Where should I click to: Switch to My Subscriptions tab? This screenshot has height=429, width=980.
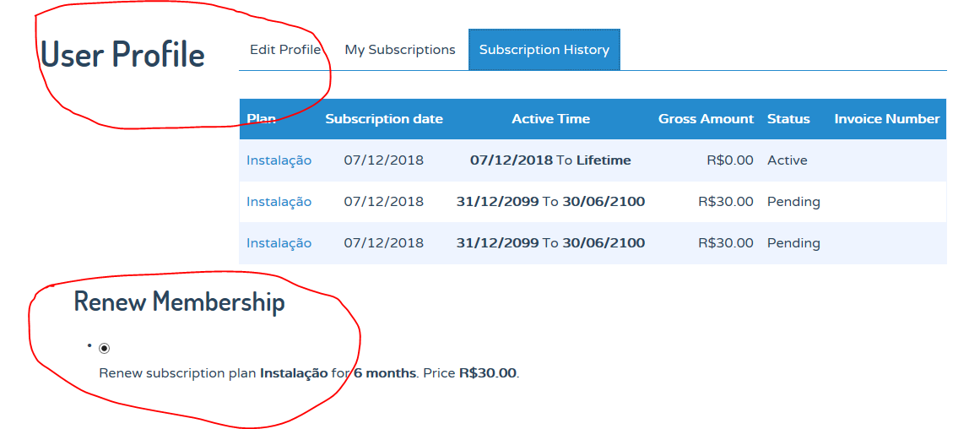coord(400,50)
